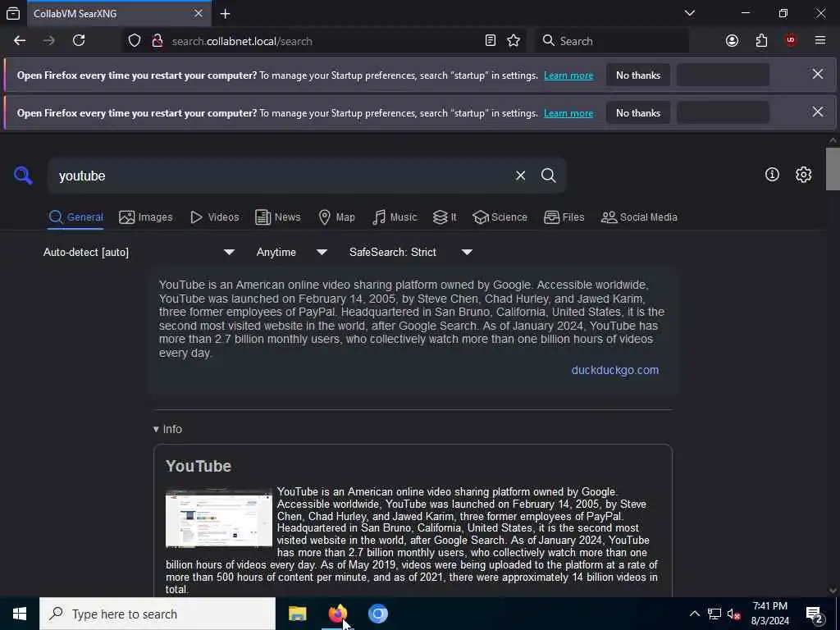The width and height of the screenshot is (840, 630).
Task: Open the notification center icon
Action: [815, 614]
